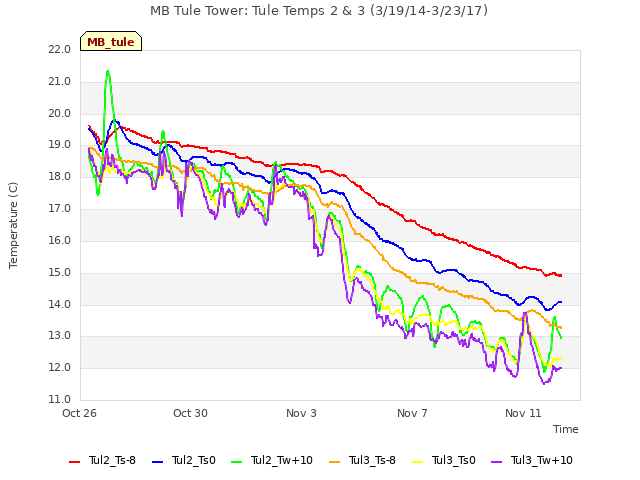Click the blue Tul2_Ts0 legend swatch
This screenshot has height=480, width=640.
point(158,462)
